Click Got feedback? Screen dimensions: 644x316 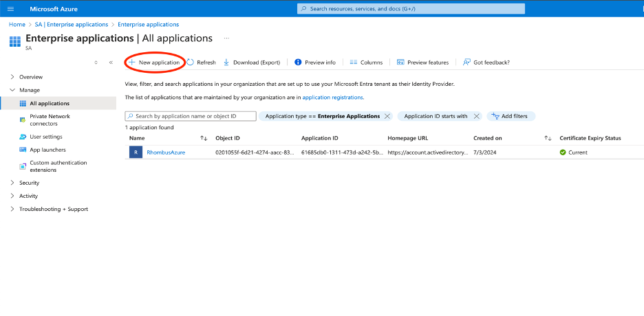pos(486,63)
